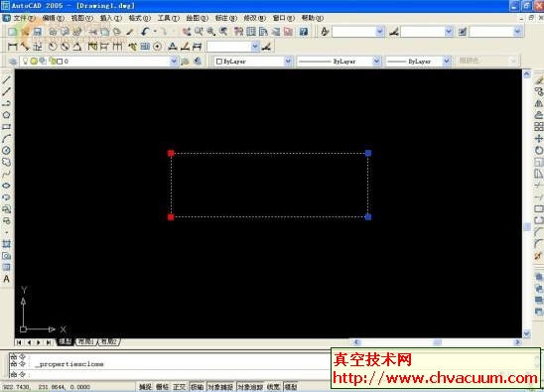Select the Rectangle draw tool
544x392 pixels.
tap(6, 127)
